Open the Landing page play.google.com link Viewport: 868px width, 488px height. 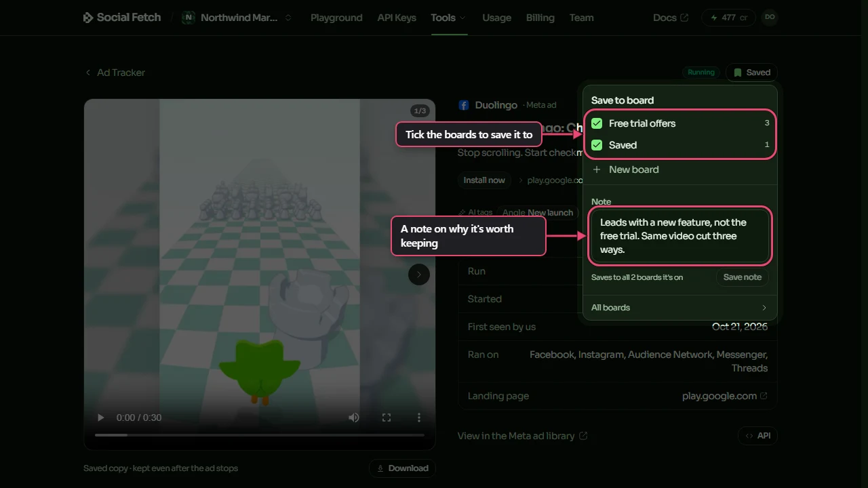tap(725, 396)
